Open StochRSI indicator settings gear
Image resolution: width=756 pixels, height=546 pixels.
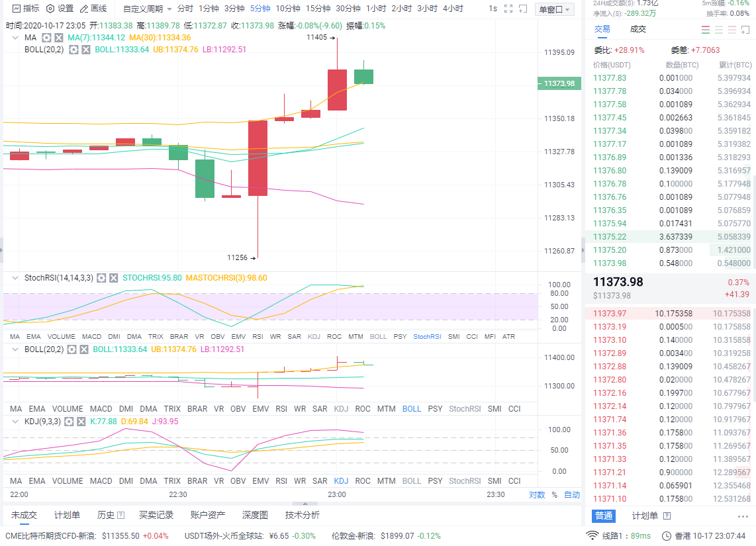point(101,278)
